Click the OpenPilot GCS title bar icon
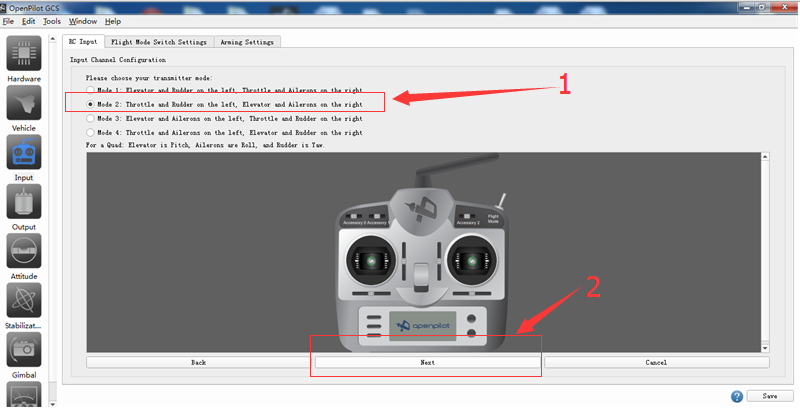800x413 pixels. click(4, 8)
